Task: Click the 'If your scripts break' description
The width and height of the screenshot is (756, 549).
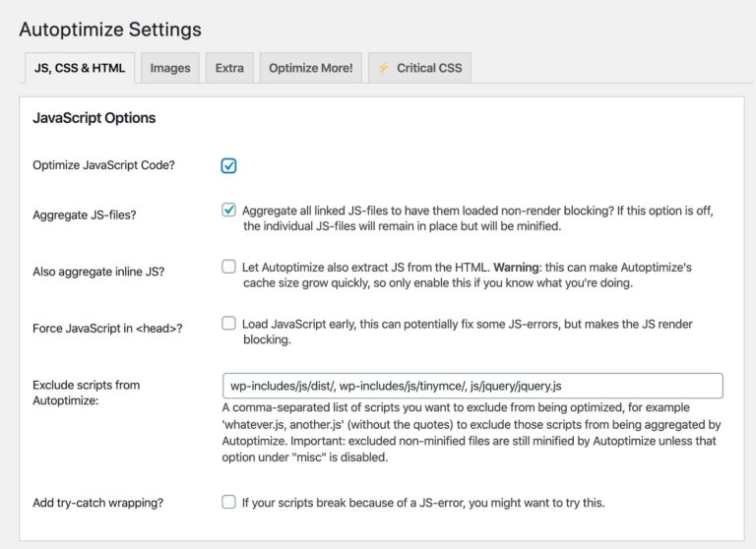Action: (x=423, y=503)
